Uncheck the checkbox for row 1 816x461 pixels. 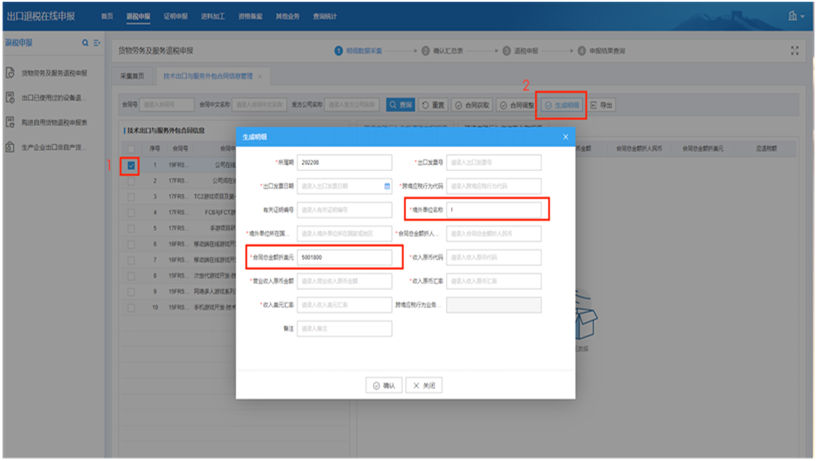click(131, 165)
